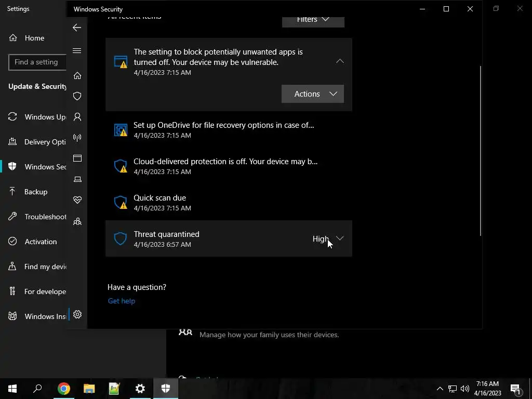Open Account protection person icon
Viewport: 532px width, 399px height.
(77, 117)
